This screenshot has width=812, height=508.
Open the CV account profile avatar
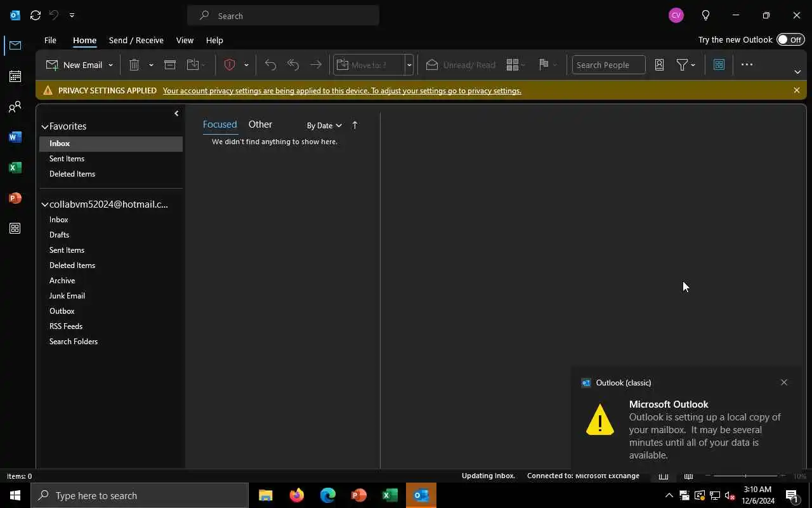pyautogui.click(x=676, y=15)
